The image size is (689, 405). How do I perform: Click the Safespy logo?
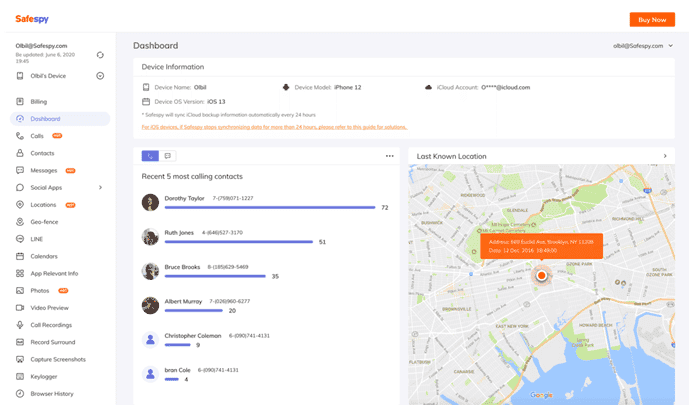[x=32, y=19]
